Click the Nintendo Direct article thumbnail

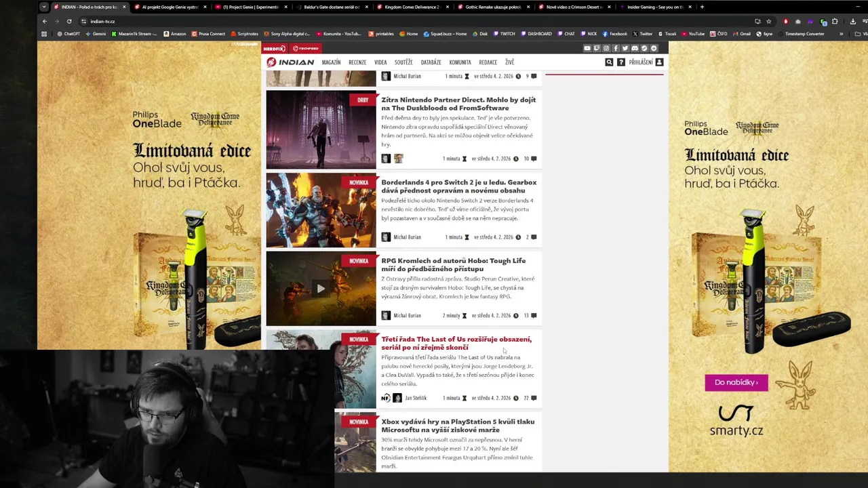(x=321, y=129)
